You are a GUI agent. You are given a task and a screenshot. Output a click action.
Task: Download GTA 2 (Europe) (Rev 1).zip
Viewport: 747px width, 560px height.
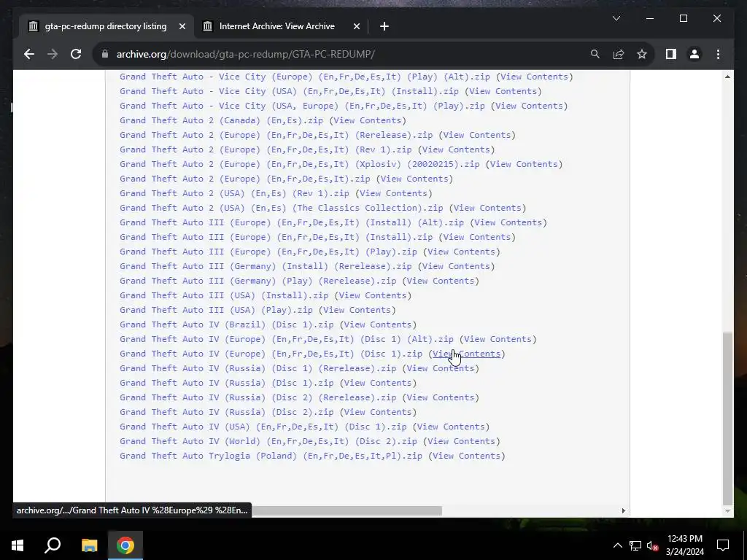pos(266,149)
